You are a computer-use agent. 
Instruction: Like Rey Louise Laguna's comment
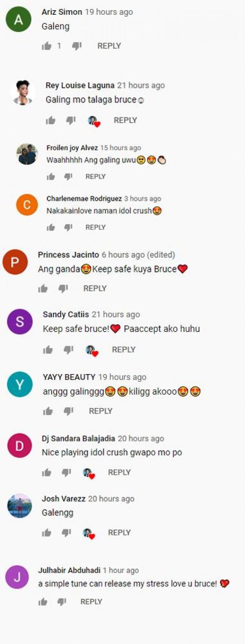click(x=51, y=120)
